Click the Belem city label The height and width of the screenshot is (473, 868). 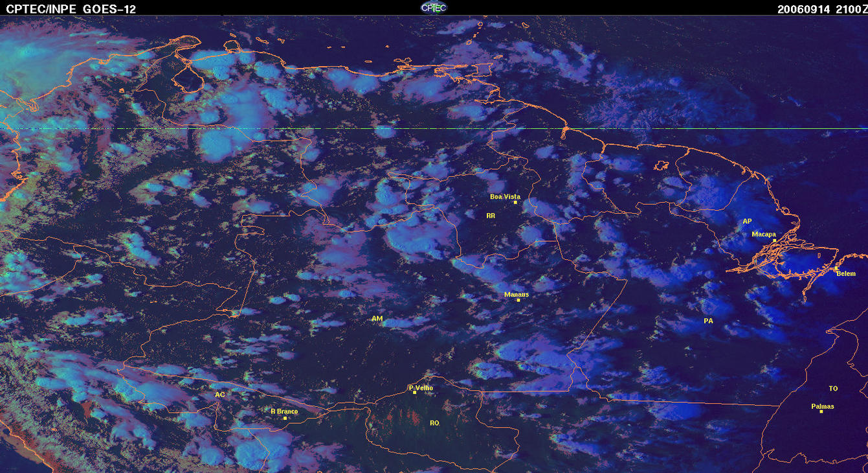(x=846, y=273)
